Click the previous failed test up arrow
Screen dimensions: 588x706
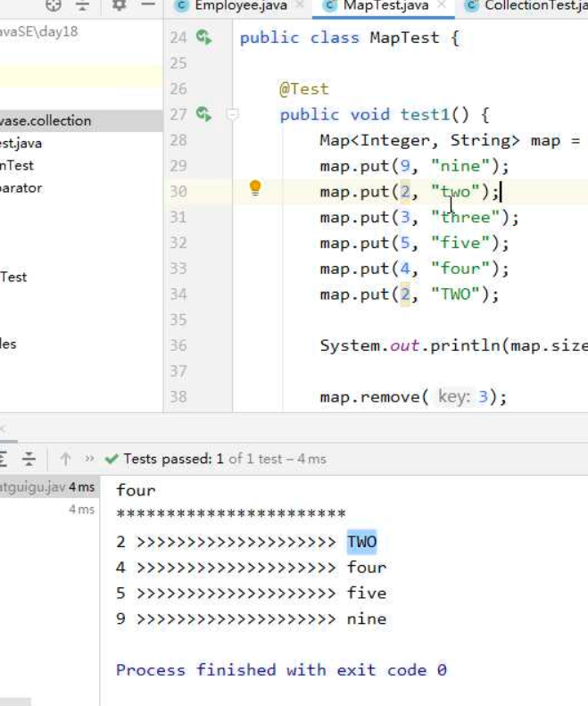click(66, 459)
